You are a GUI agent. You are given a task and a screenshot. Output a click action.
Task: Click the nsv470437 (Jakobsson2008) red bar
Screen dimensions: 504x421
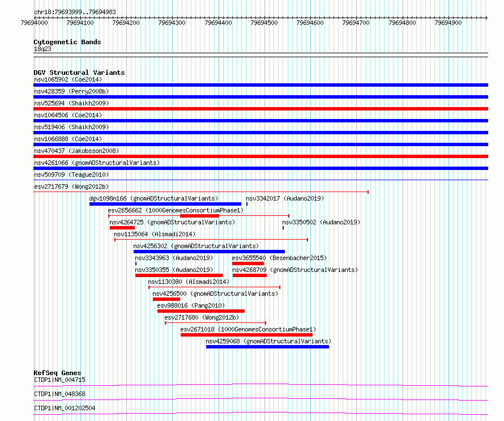260,156
